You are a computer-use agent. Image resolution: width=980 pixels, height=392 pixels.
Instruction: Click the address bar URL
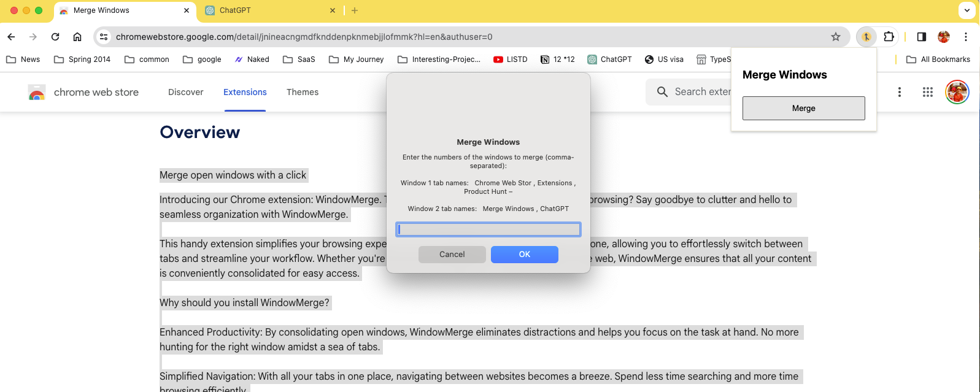coord(304,37)
